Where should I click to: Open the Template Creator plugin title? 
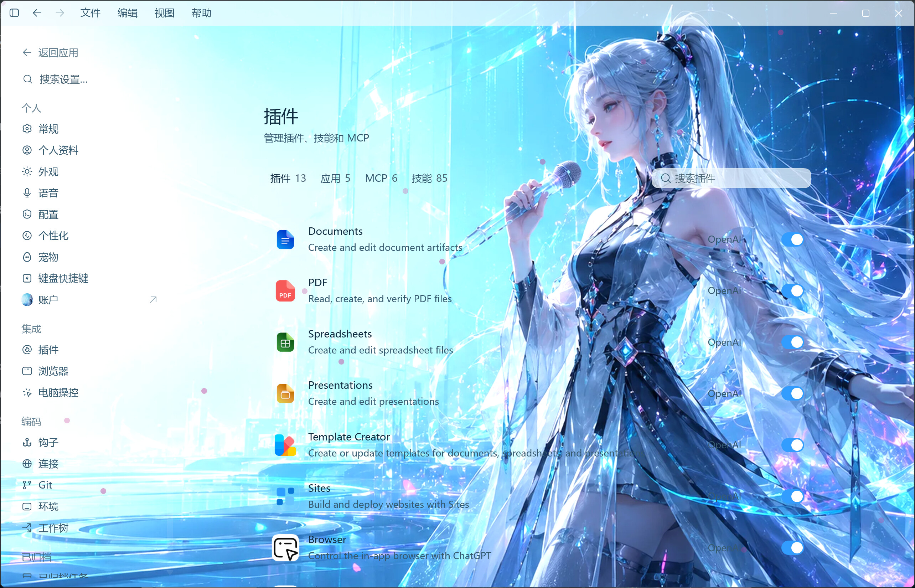point(349,437)
